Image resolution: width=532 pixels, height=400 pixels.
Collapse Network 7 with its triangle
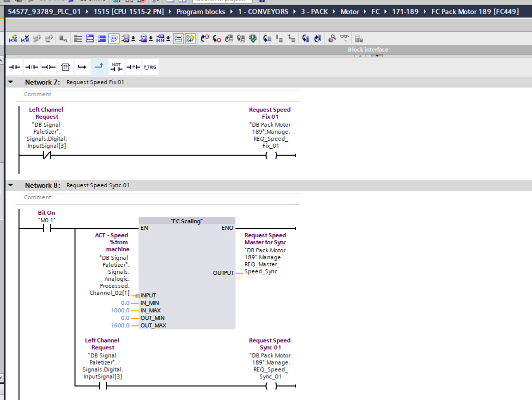(10, 82)
